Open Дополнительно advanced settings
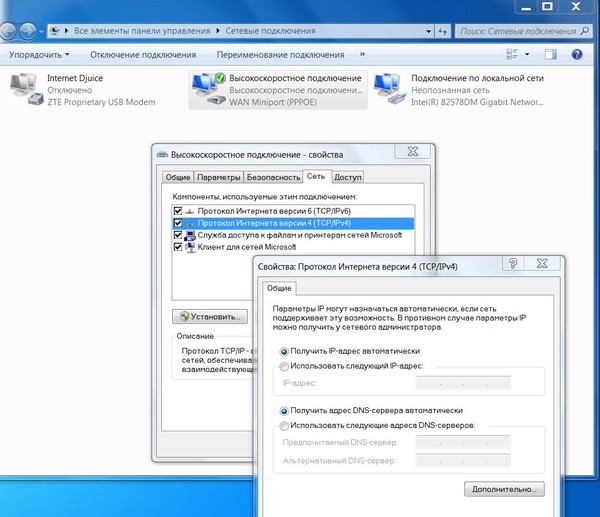Image resolution: width=600 pixels, height=517 pixels. click(x=504, y=489)
